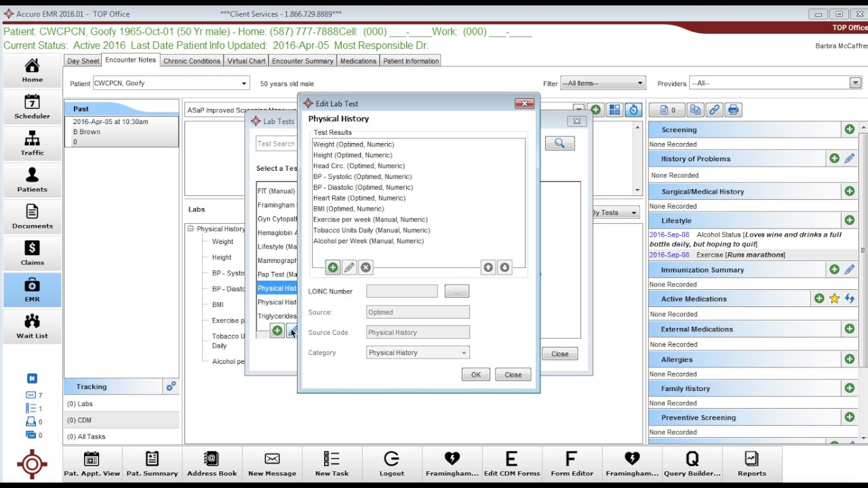Select the 2016-Apr-05 past encounter entry
This screenshot has height=488, width=868.
pos(122,131)
